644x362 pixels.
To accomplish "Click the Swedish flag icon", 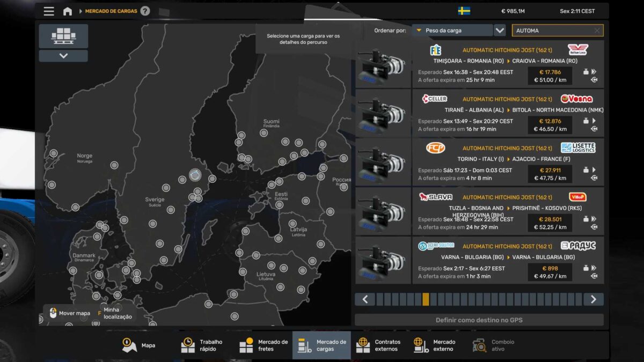I will [464, 11].
